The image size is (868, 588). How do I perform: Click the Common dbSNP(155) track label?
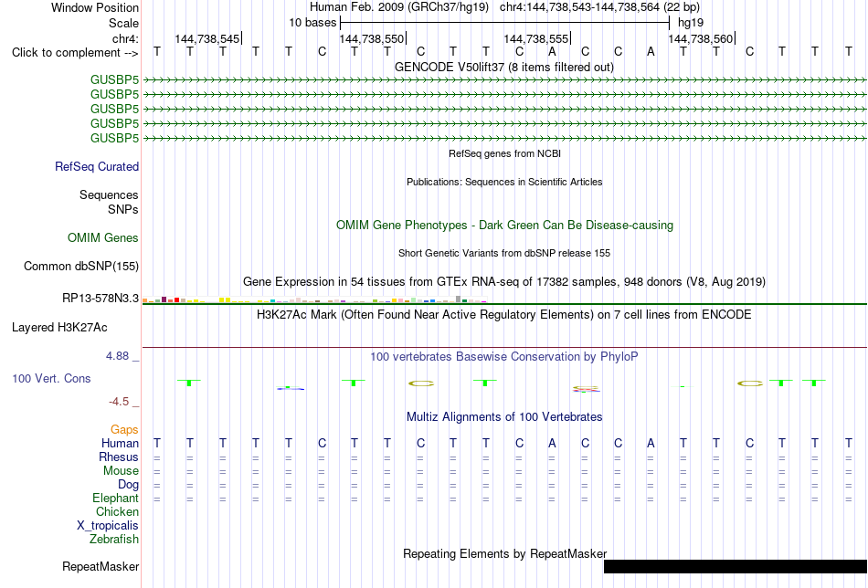coord(81,266)
